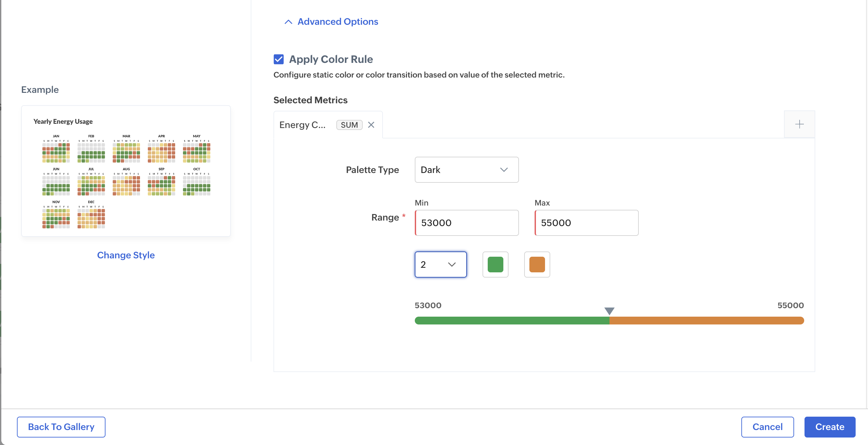
Task: Open the Palette Type dropdown
Action: point(466,170)
